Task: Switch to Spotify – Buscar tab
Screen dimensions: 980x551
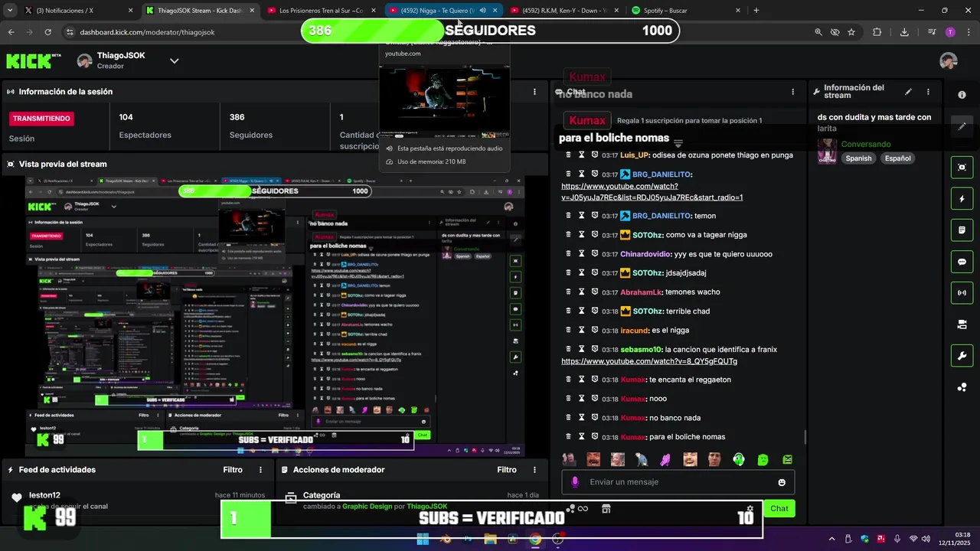Action: pos(685,11)
